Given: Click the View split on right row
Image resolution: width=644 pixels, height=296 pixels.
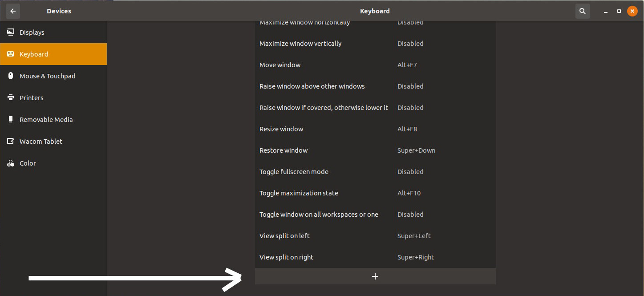Looking at the screenshot, I should [375, 257].
